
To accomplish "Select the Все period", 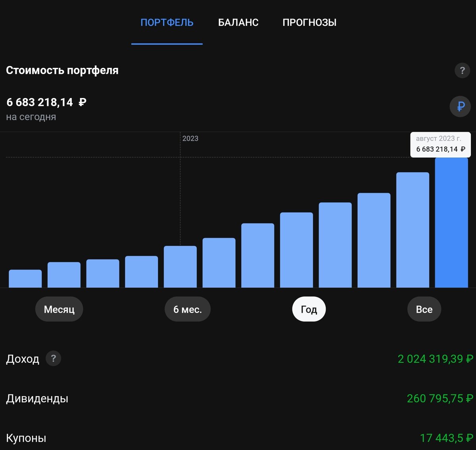I will point(424,309).
